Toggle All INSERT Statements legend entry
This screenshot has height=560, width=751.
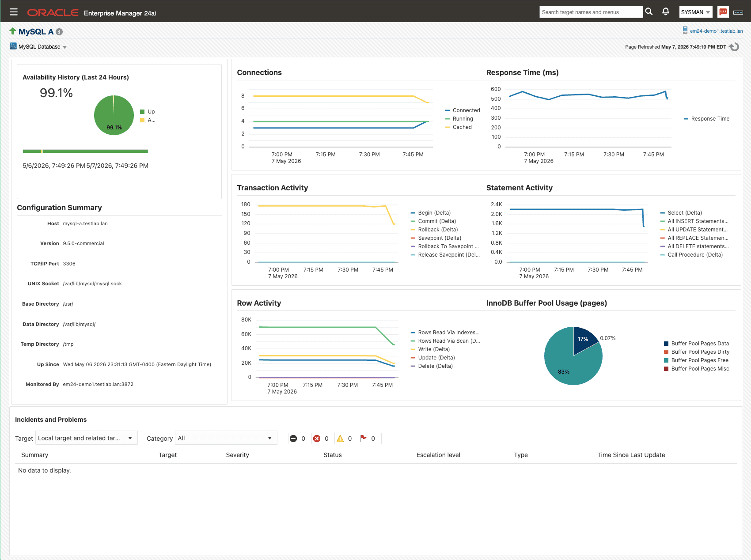tap(694, 221)
